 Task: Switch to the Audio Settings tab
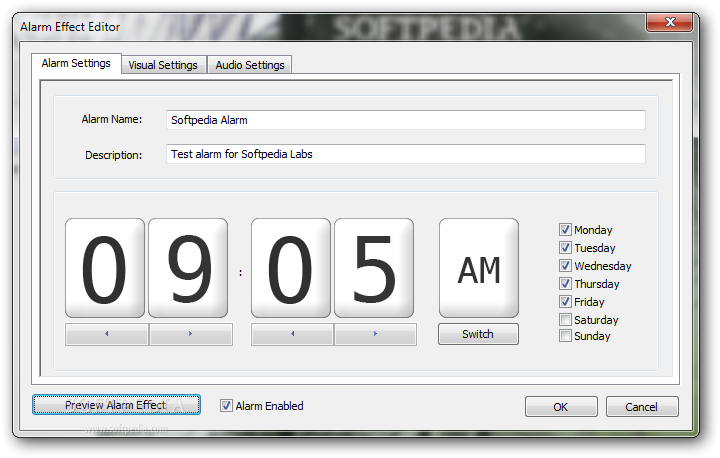pos(250,65)
